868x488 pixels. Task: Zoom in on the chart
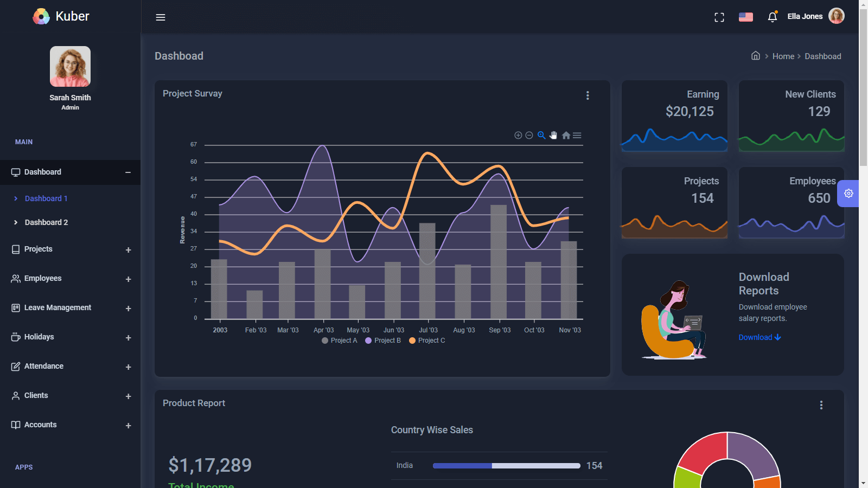pos(518,136)
